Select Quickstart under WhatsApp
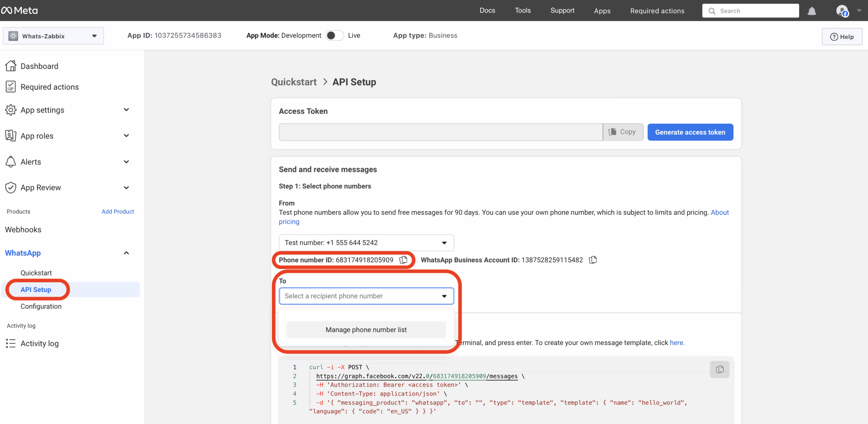Screen dimensions: 868x424 (x=36, y=273)
